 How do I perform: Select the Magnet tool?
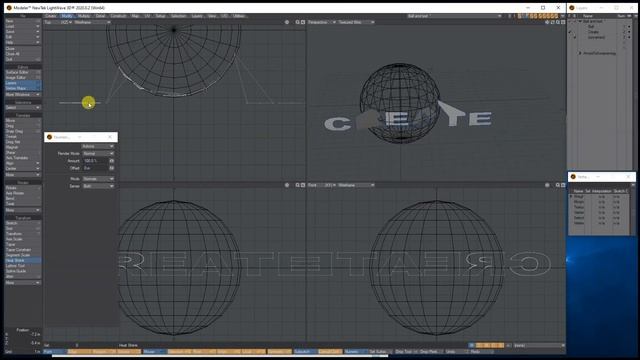pos(23,147)
